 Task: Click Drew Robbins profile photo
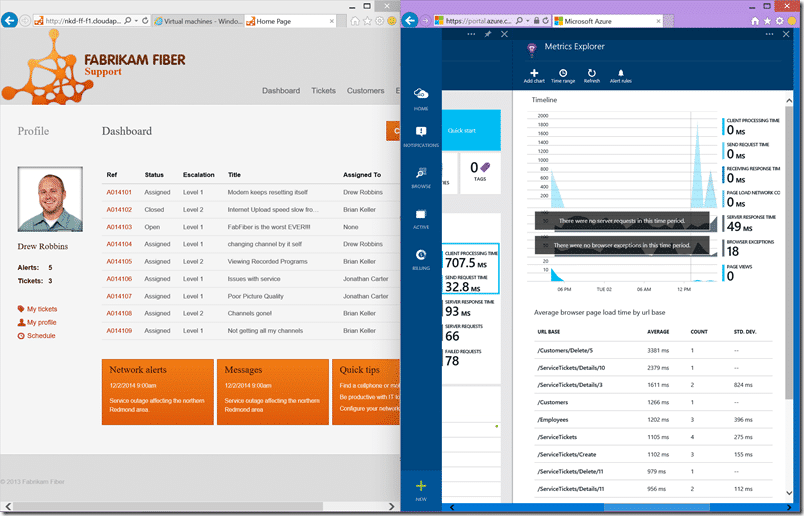(50, 199)
